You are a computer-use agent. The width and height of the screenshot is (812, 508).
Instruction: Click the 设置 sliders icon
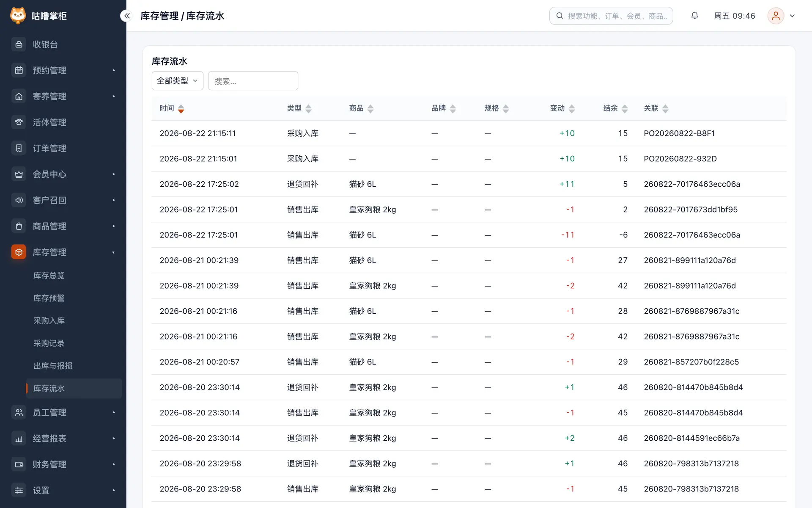[x=19, y=490]
